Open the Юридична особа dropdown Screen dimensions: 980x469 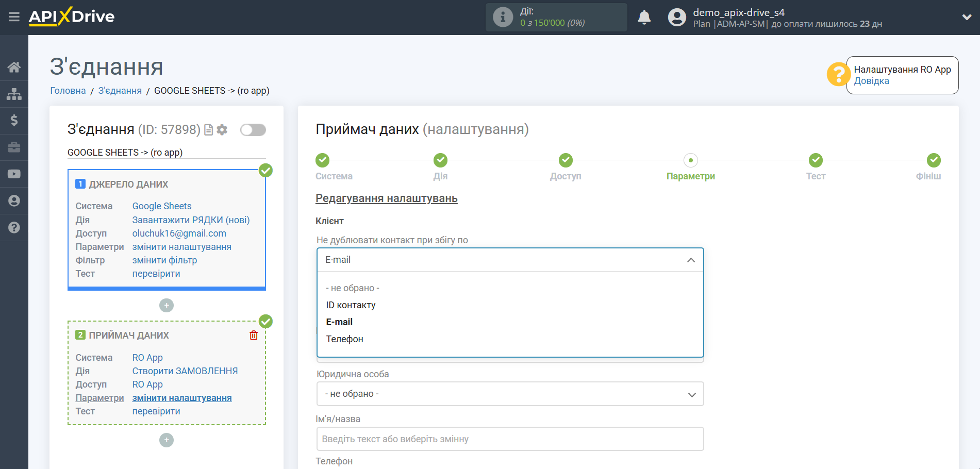pyautogui.click(x=509, y=394)
